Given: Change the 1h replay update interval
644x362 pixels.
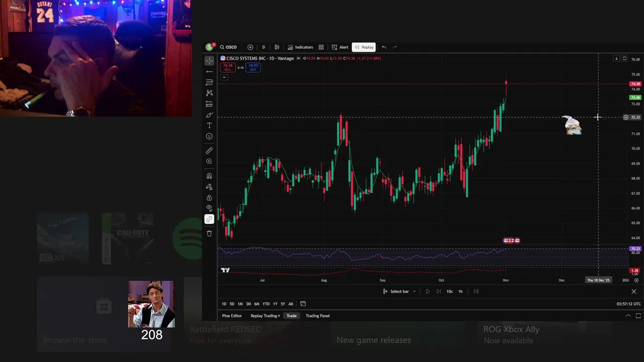Looking at the screenshot, I should (460, 292).
